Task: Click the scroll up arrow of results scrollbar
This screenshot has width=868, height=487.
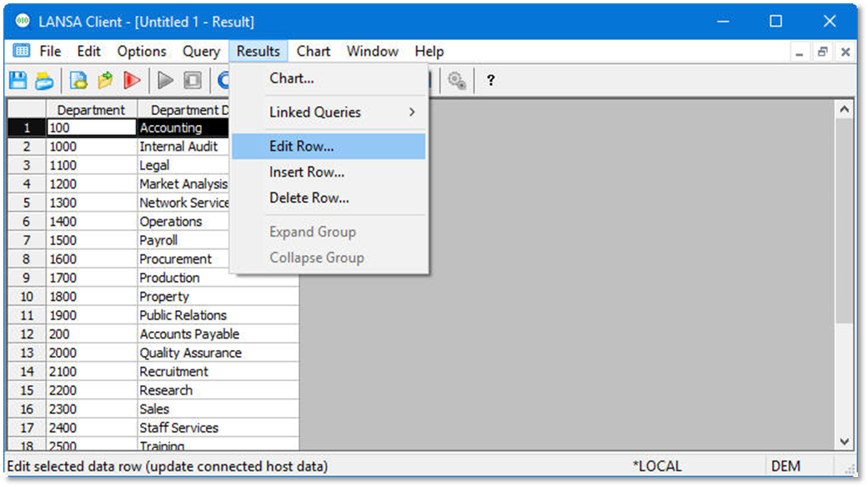Action: click(x=844, y=109)
